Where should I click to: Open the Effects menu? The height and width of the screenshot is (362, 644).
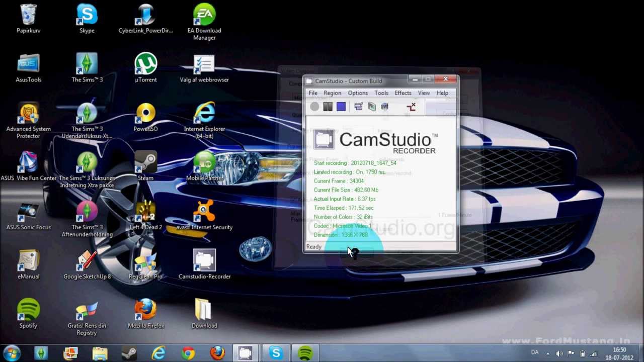tap(403, 93)
